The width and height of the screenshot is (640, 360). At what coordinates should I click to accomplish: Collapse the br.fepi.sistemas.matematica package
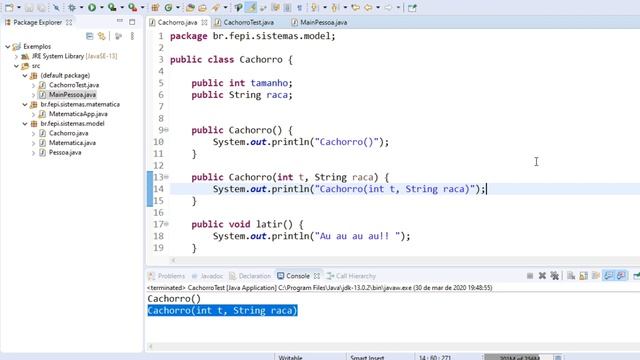(25, 104)
